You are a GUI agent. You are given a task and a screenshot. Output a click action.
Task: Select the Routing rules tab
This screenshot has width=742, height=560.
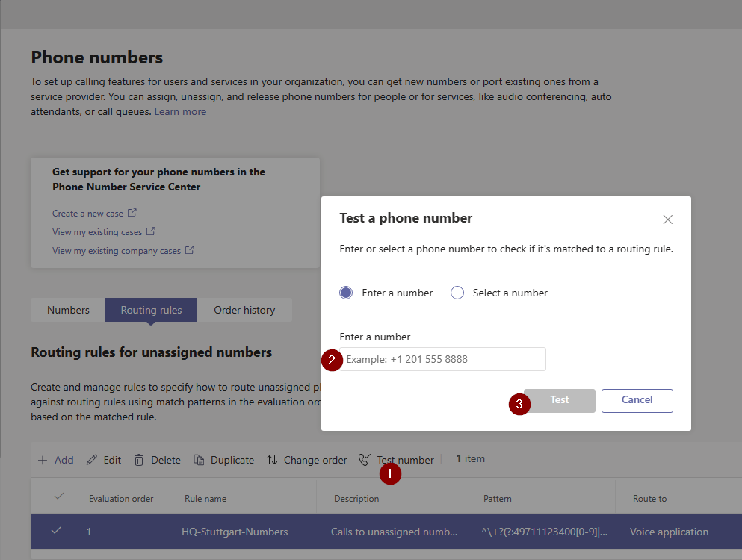tap(151, 310)
